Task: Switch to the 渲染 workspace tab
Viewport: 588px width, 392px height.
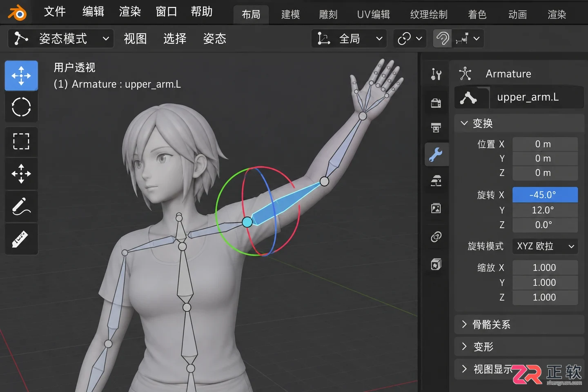Action: pos(557,15)
